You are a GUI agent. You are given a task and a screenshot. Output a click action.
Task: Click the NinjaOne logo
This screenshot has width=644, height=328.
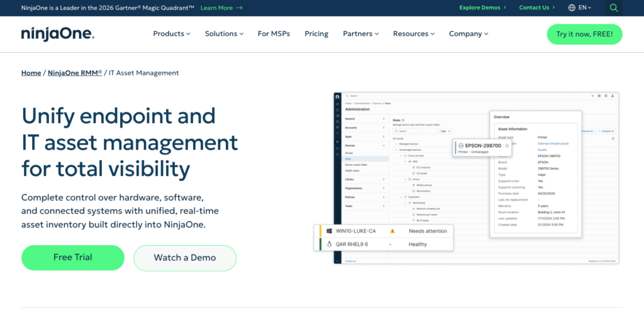tap(57, 34)
